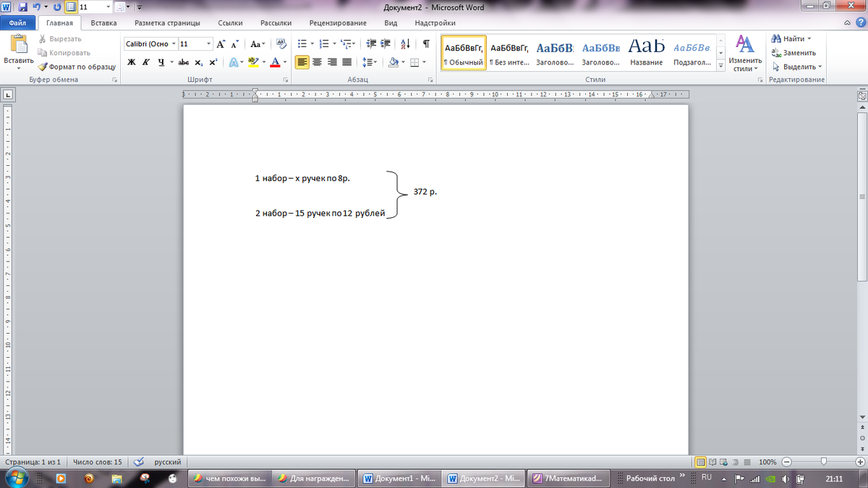Increase font size with grow button
Image resolution: width=868 pixels, height=488 pixels.
click(x=221, y=44)
